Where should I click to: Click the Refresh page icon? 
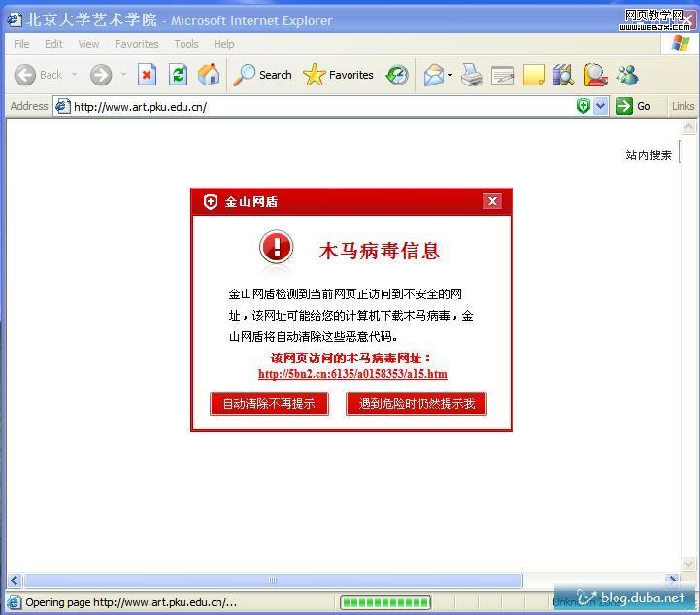coord(178,75)
